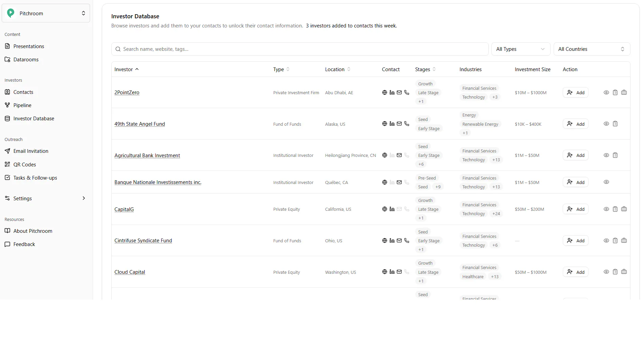This screenshot has width=644, height=348.
Task: Open the clipboard icon for Agricultural Bank Investment
Action: click(615, 155)
